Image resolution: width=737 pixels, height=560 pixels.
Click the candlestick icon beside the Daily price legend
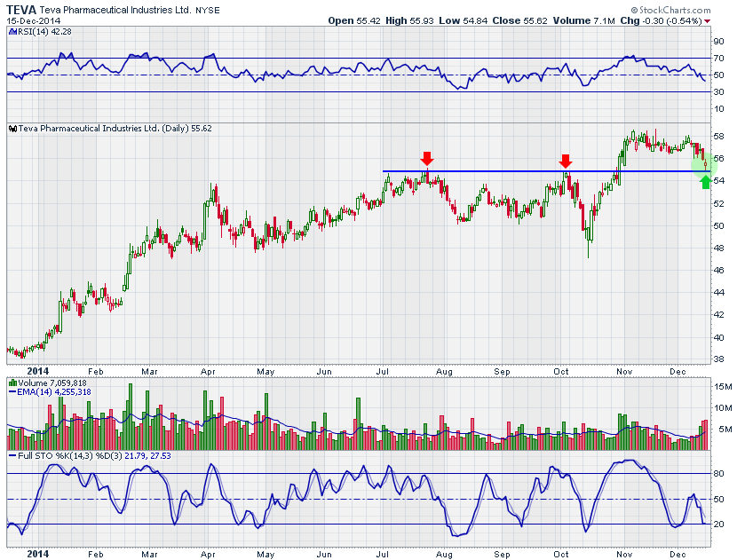click(13, 129)
